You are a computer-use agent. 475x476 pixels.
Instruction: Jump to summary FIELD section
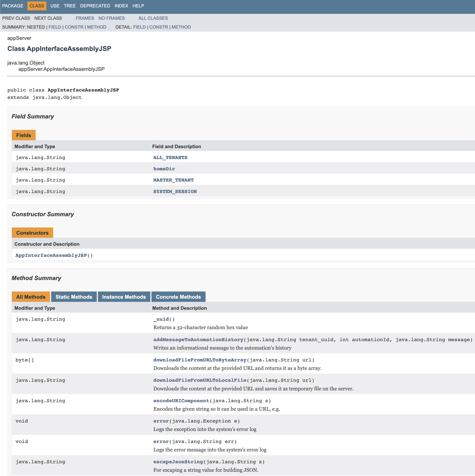55,27
